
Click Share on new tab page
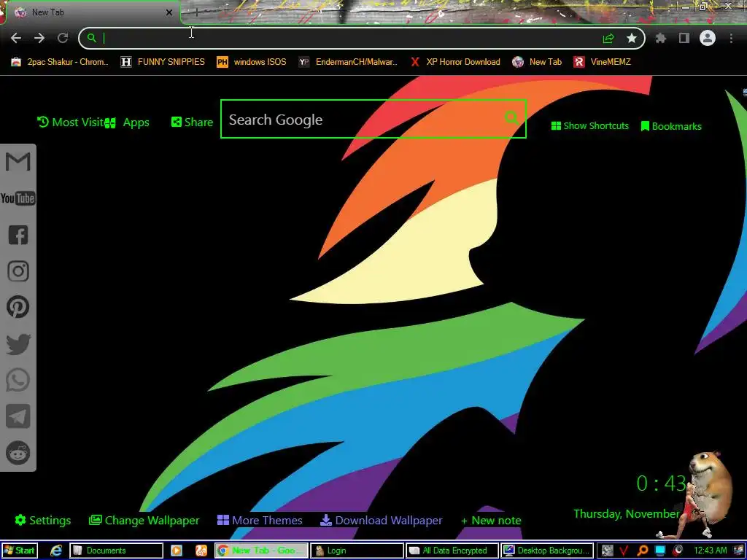(192, 122)
